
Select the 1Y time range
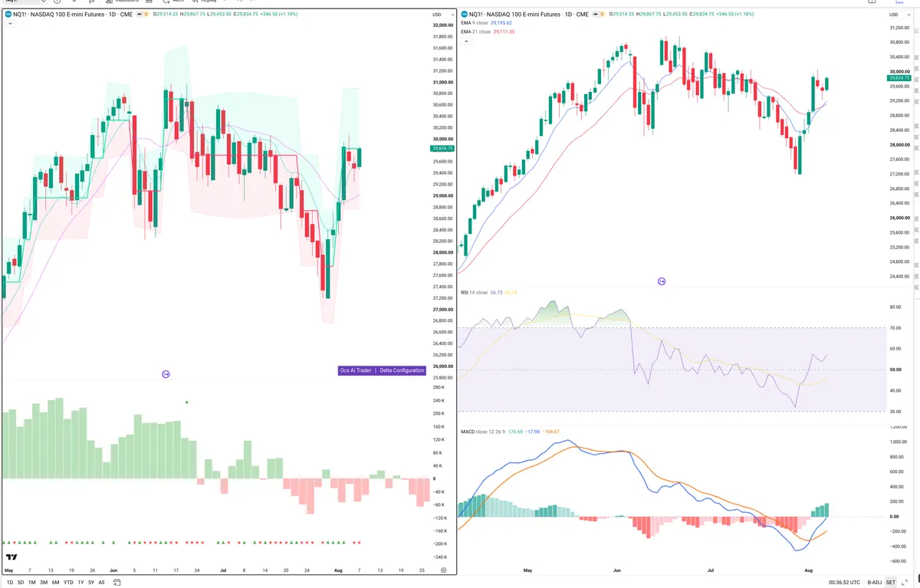pyautogui.click(x=80, y=582)
